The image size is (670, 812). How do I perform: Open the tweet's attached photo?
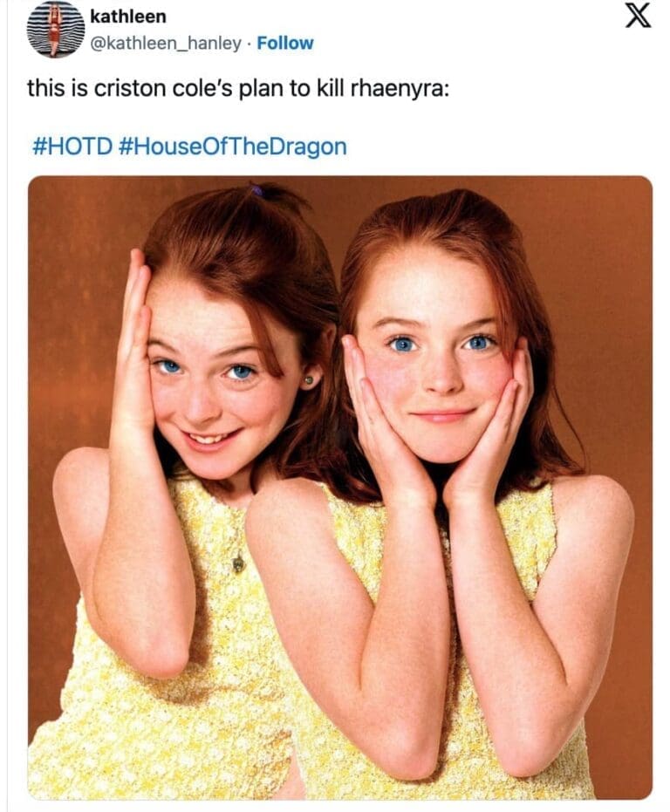click(340, 488)
